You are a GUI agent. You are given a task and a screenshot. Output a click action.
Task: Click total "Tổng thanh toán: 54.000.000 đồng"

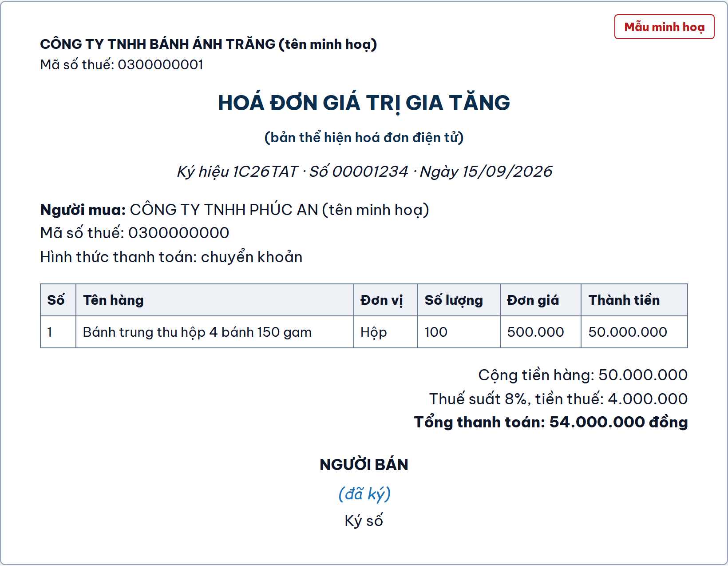[551, 422]
